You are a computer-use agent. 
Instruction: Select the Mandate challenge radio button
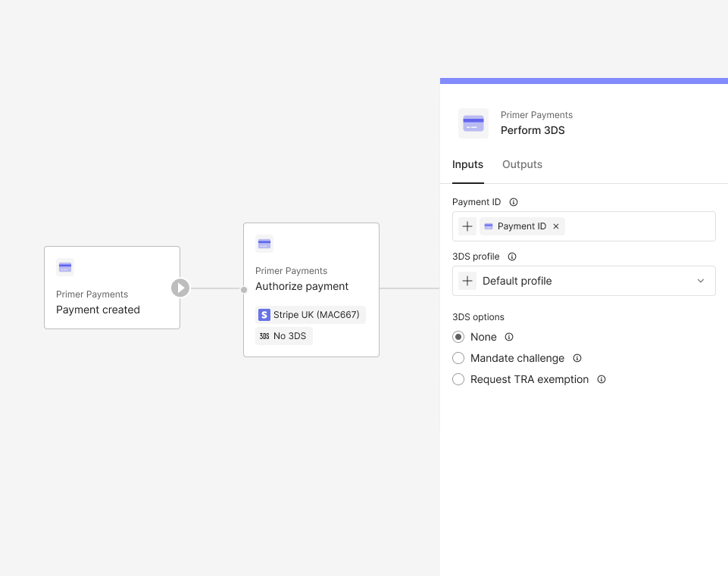tap(458, 358)
